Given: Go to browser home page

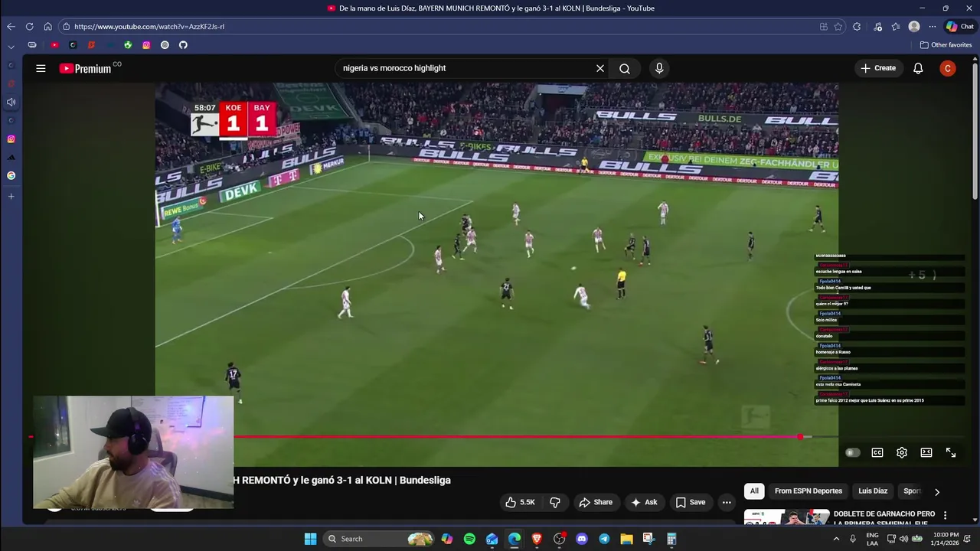Looking at the screenshot, I should point(47,26).
